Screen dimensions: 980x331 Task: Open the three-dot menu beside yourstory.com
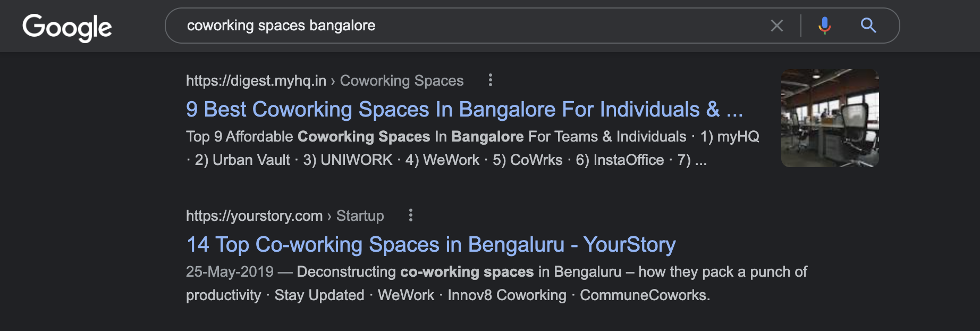point(410,215)
